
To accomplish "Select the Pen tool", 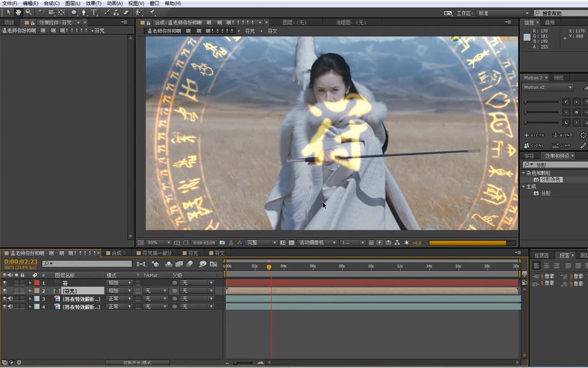I will click(x=84, y=12).
